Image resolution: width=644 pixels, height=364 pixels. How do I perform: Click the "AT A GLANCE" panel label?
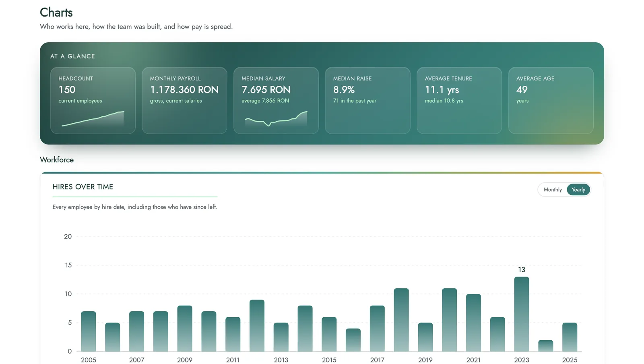(72, 56)
